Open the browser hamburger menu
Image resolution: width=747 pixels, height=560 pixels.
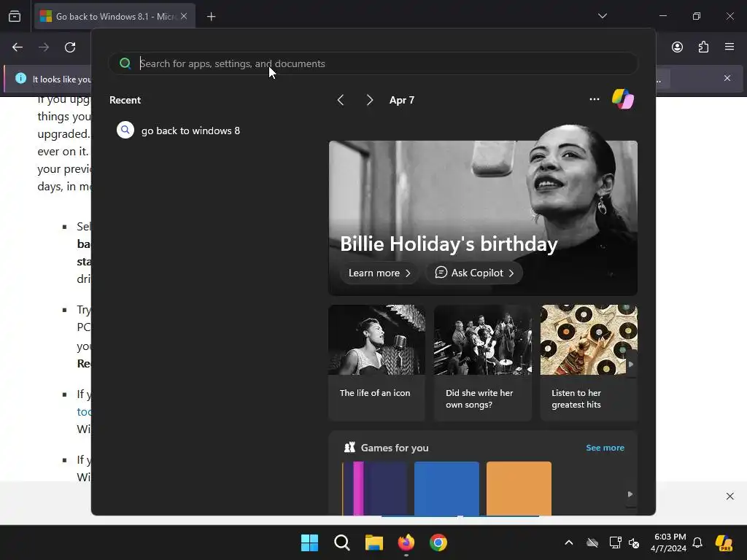tap(729, 47)
